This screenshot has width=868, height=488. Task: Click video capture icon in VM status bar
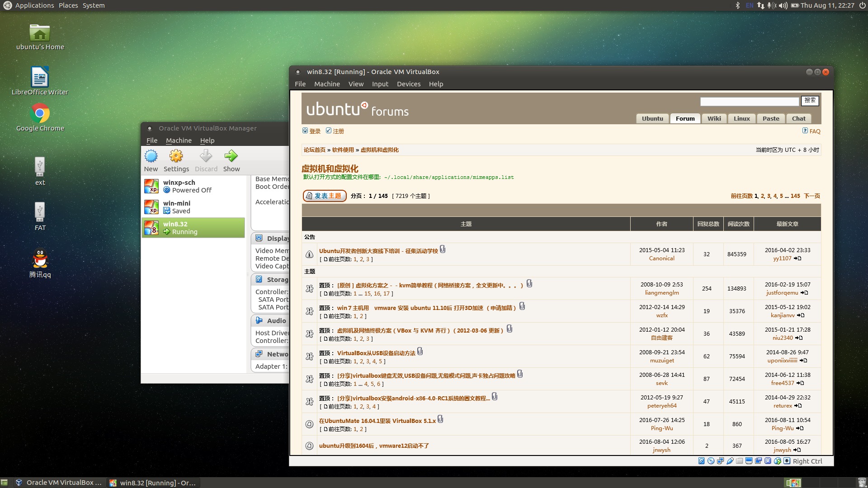[x=758, y=461]
